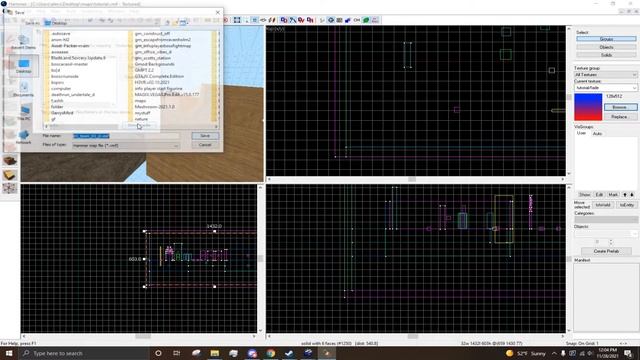Select the grid overlay tool in left toolbar
The width and height of the screenshot is (640, 360).
coord(10,188)
